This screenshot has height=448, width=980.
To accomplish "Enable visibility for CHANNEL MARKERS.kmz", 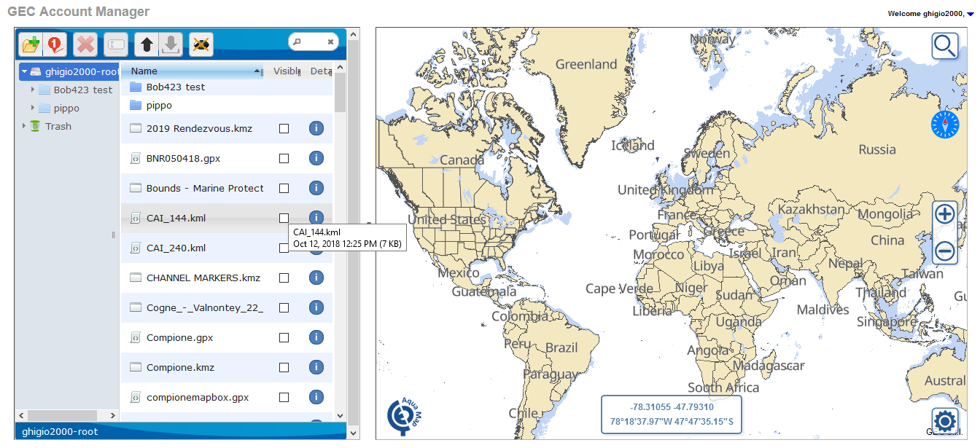I will (284, 278).
